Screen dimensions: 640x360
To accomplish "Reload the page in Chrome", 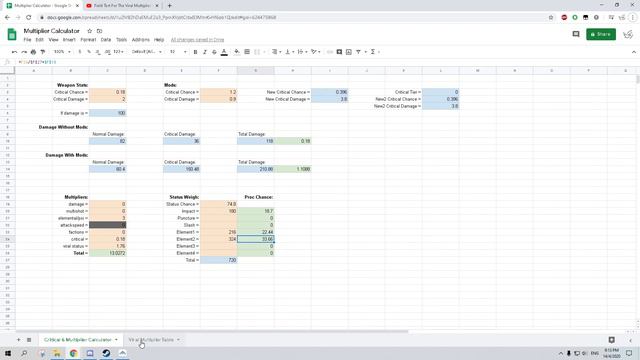I will pos(29,18).
